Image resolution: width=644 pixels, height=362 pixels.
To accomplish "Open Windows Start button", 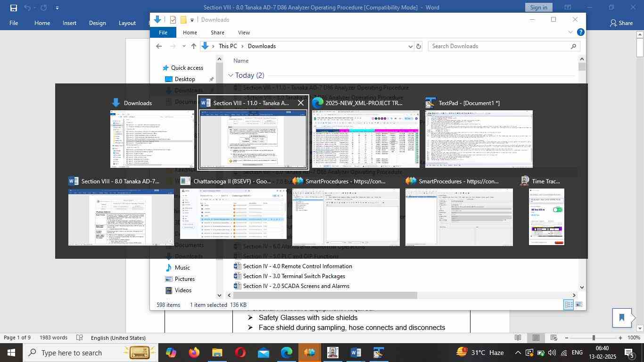I will point(11,353).
